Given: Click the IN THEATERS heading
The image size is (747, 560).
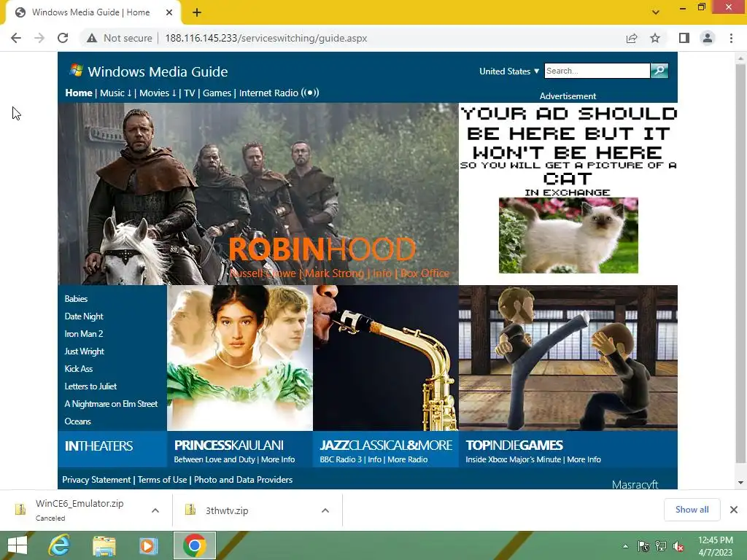Looking at the screenshot, I should point(98,446).
